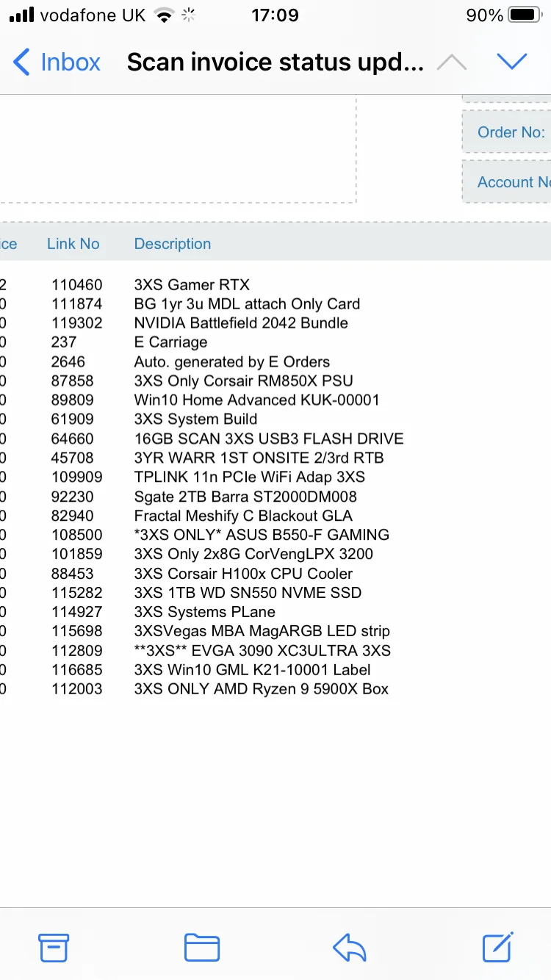Tap link number 110460
The width and height of the screenshot is (551, 980).
click(x=77, y=285)
